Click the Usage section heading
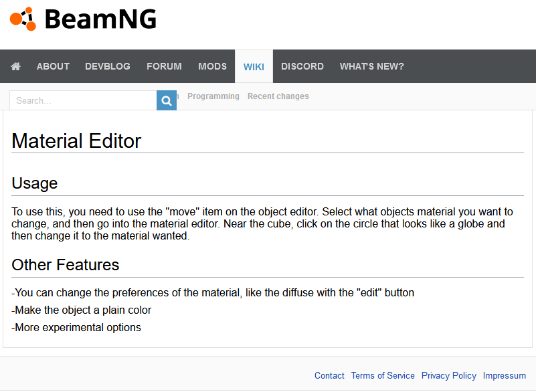The height and width of the screenshot is (392, 536). tap(35, 183)
